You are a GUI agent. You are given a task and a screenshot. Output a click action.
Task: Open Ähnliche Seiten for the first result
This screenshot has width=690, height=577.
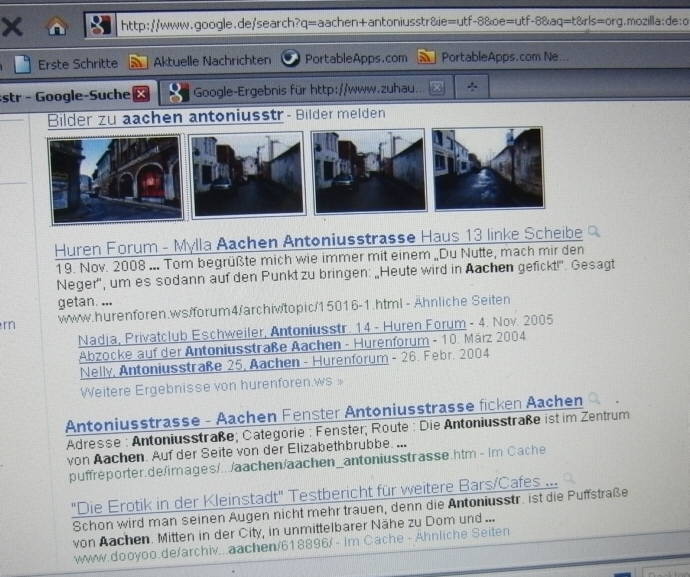click(x=462, y=300)
